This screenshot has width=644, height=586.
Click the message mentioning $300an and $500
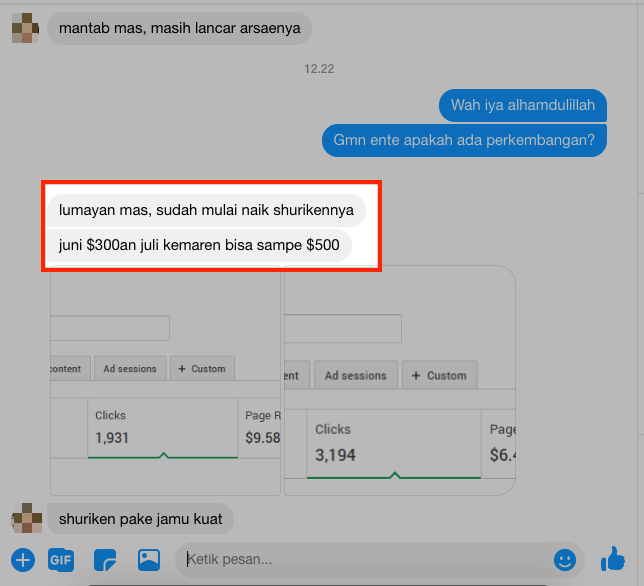coord(199,245)
